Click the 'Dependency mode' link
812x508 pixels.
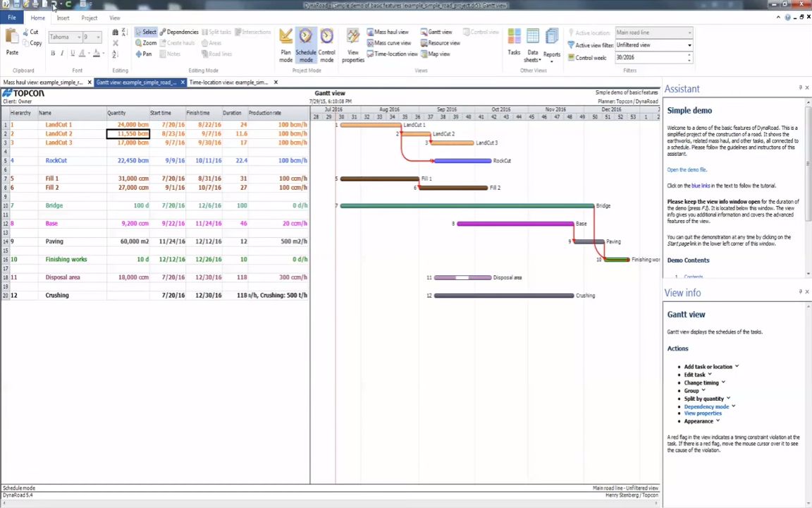[706, 406]
